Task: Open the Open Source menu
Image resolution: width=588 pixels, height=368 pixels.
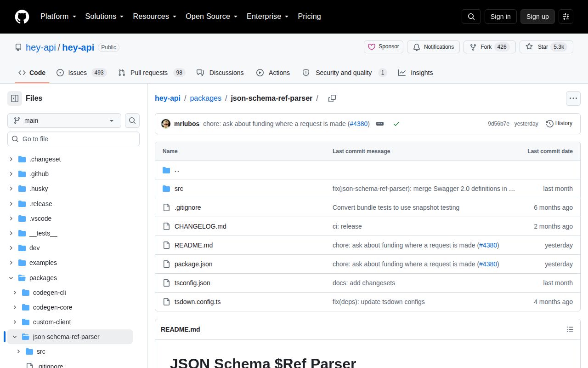Action: tap(212, 17)
